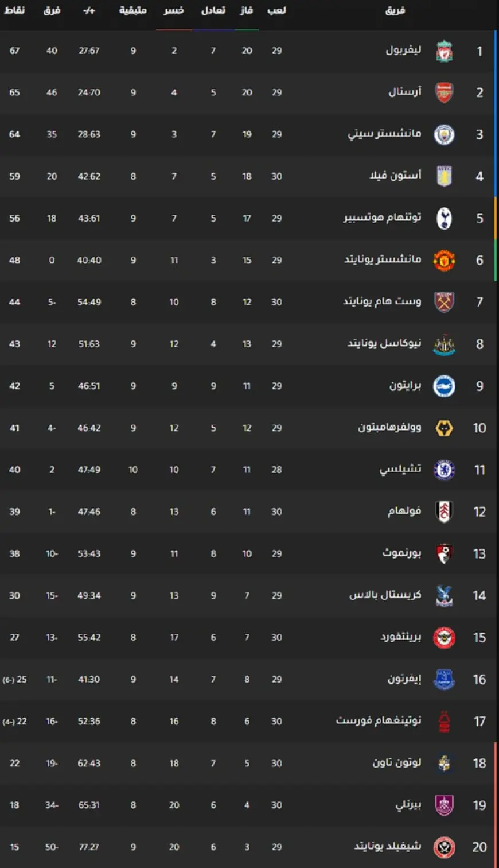Sort table by خسر column header
499x868 pixels.
click(x=174, y=11)
